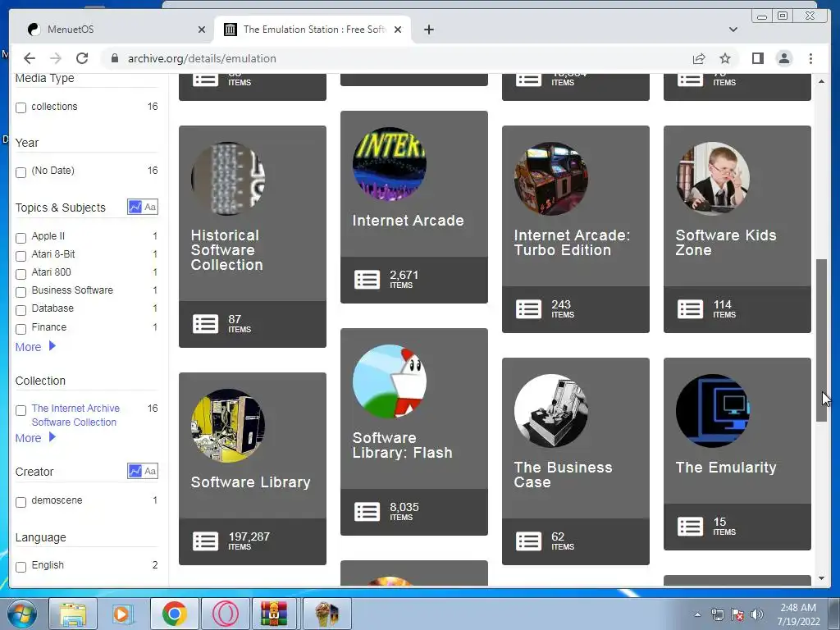The image size is (840, 630).
Task: Sort Topics & Subjects alphabetically
Action: [151, 207]
